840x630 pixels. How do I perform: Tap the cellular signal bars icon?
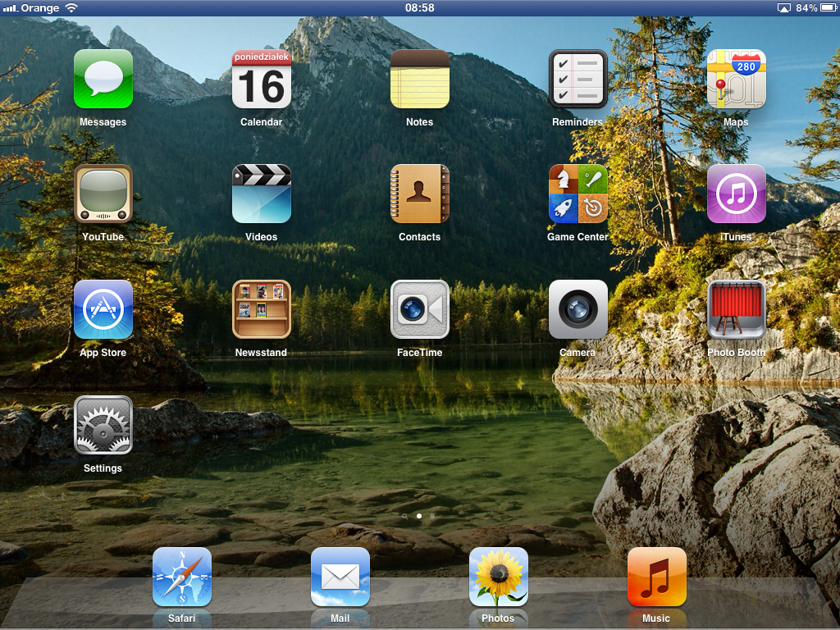pos(10,8)
